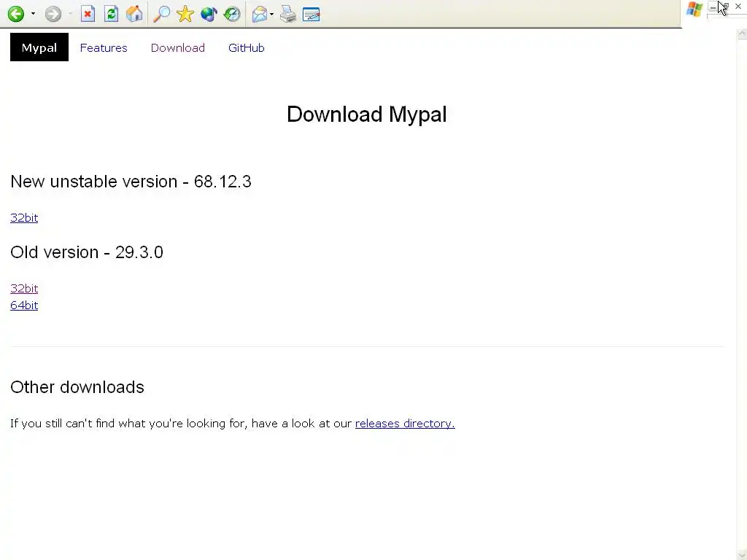Screen dimensions: 747x560
Task: Download 32bit of old version 29.3.0
Action: coord(24,288)
